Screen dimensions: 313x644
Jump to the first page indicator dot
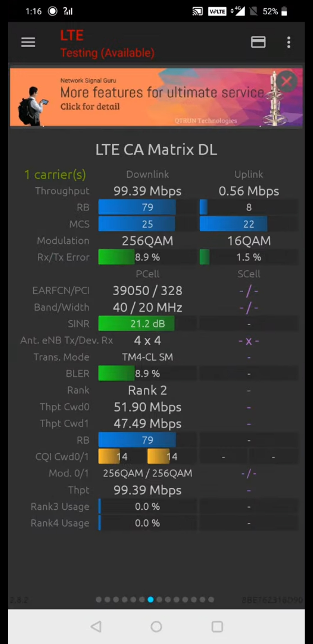(99, 600)
